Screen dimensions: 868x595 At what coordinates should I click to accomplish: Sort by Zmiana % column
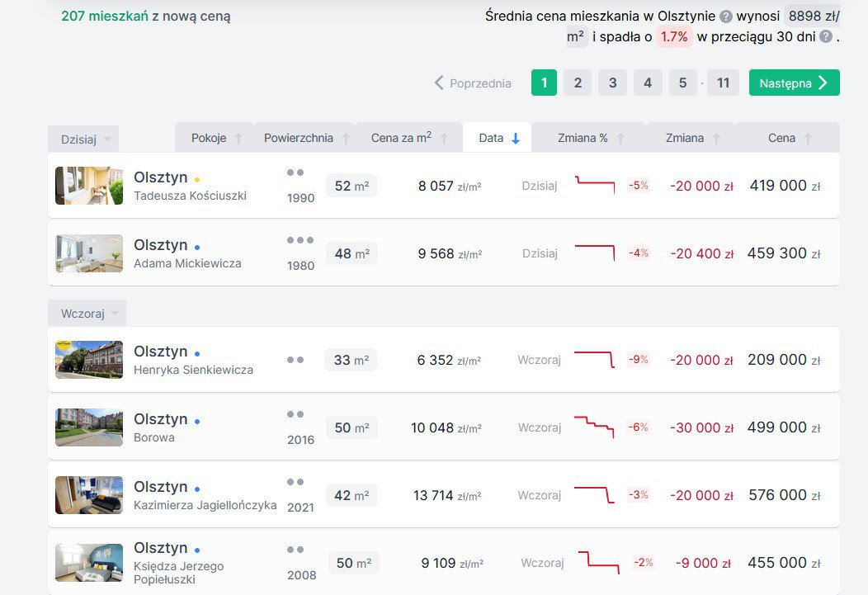coord(590,138)
